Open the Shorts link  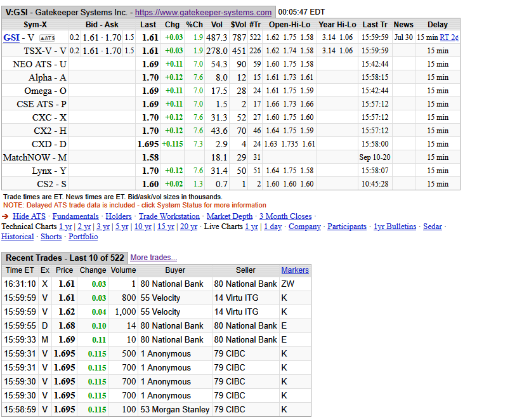[x=51, y=237]
